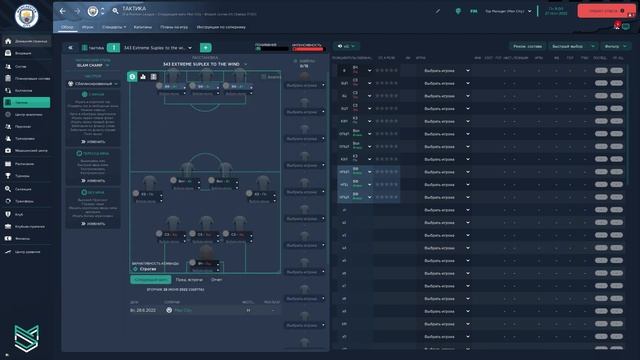640x360 pixels.
Task: Open the Быстрый выбор dropdown
Action: [x=573, y=46]
